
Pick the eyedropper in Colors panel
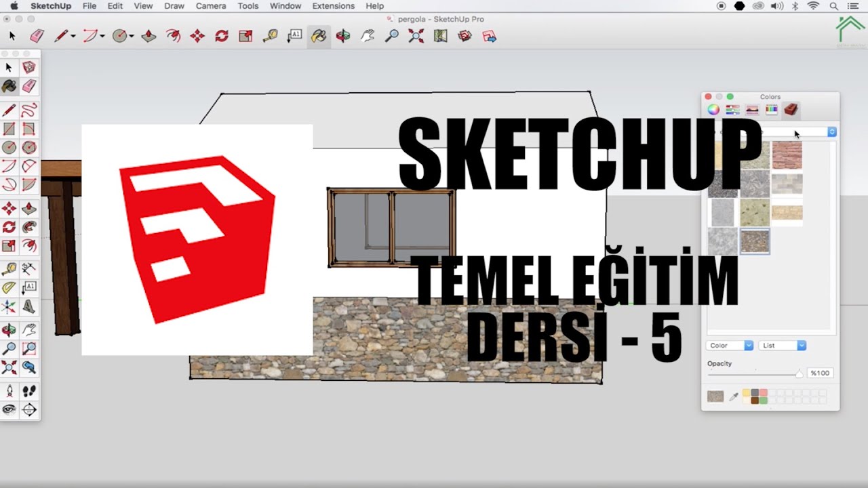coord(734,396)
